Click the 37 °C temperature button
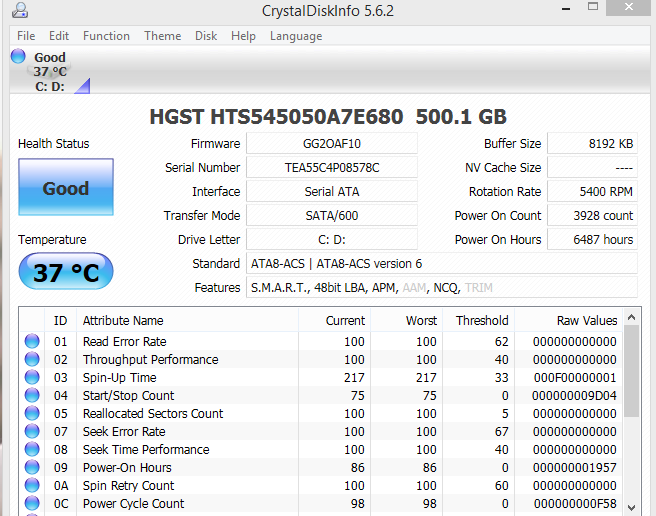Viewport: 656px width, 516px height. [66, 271]
